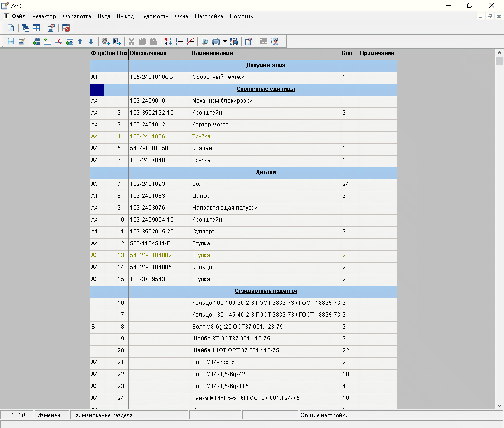Click the cascade windows icon
504x428 pixels.
pos(26,28)
